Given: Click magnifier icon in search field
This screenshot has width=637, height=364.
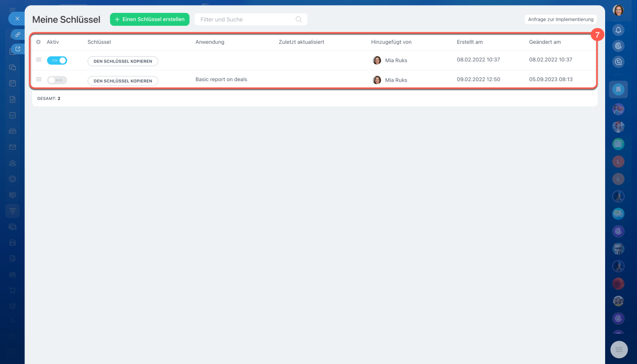Looking at the screenshot, I should [299, 19].
